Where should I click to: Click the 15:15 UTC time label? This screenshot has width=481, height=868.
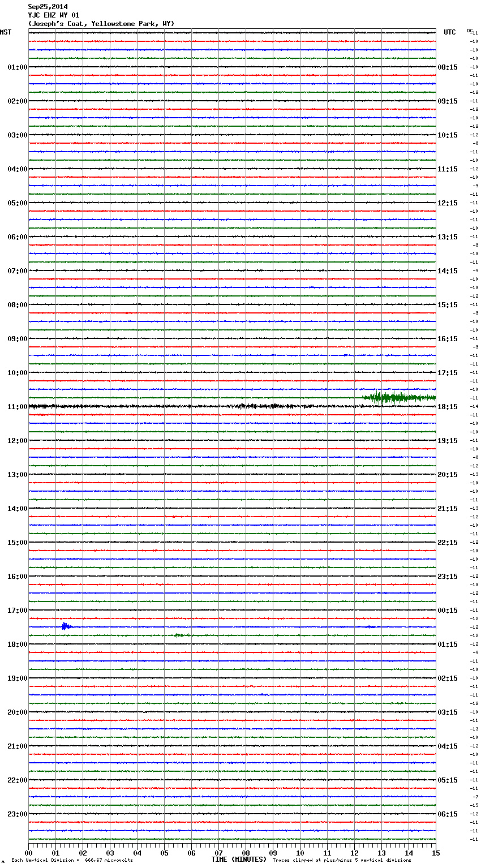click(448, 305)
